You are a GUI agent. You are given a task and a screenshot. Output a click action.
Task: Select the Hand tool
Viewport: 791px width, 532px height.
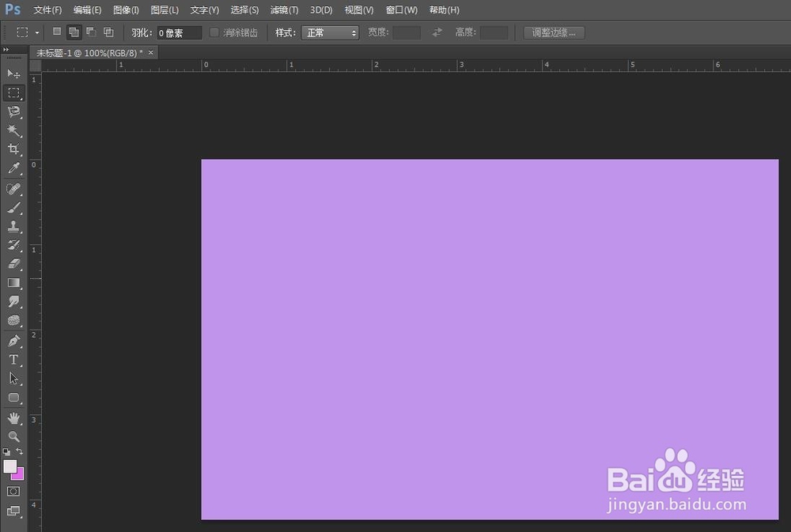pyautogui.click(x=13, y=418)
